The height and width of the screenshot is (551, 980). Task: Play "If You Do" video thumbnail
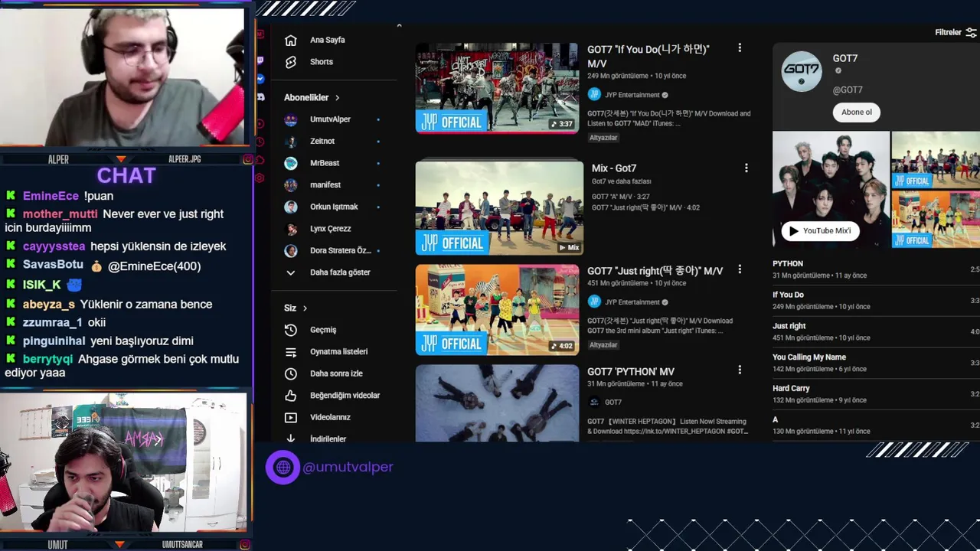pyautogui.click(x=498, y=88)
